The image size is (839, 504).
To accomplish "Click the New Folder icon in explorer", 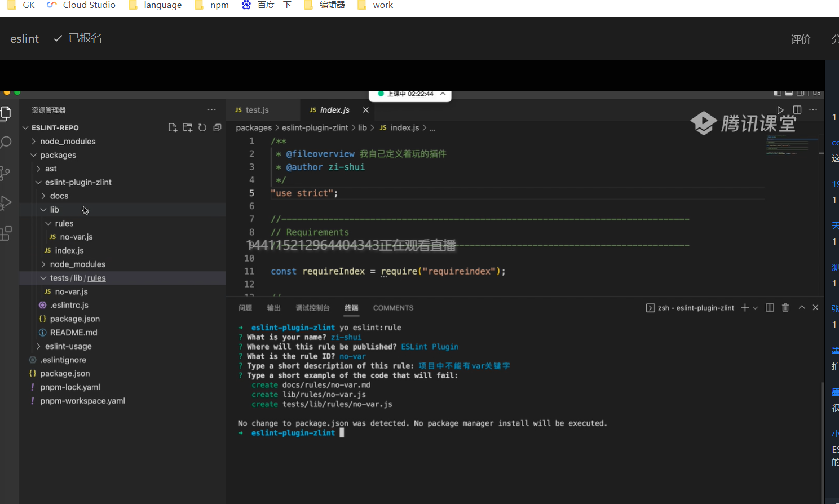I will coord(188,128).
